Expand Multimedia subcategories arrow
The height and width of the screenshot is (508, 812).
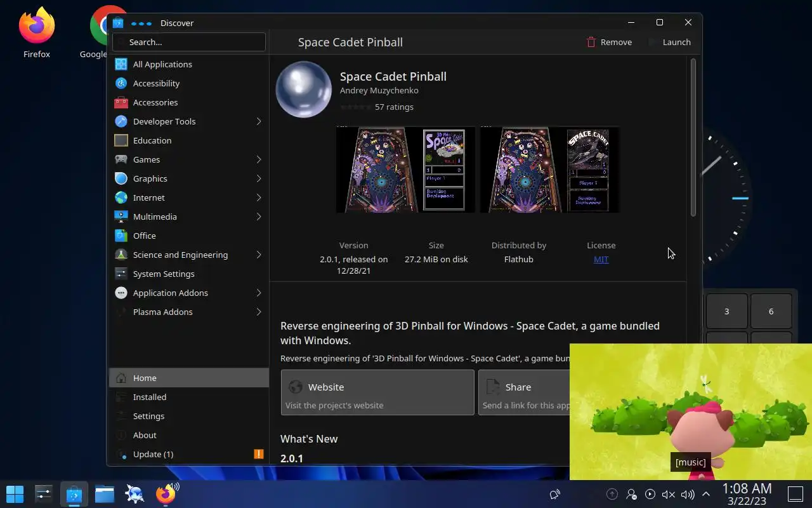point(259,217)
